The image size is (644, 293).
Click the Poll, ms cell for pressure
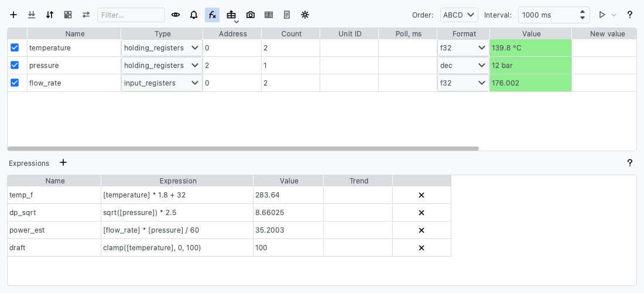coord(408,66)
